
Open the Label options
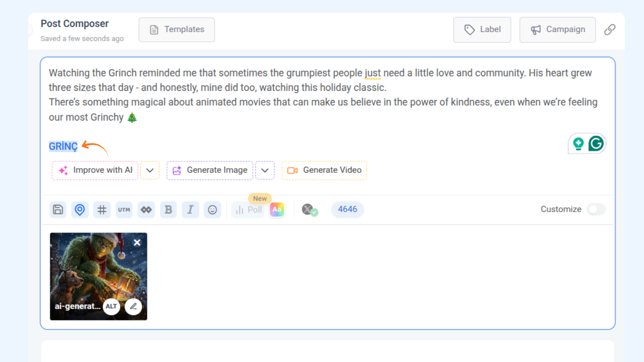pyautogui.click(x=482, y=30)
